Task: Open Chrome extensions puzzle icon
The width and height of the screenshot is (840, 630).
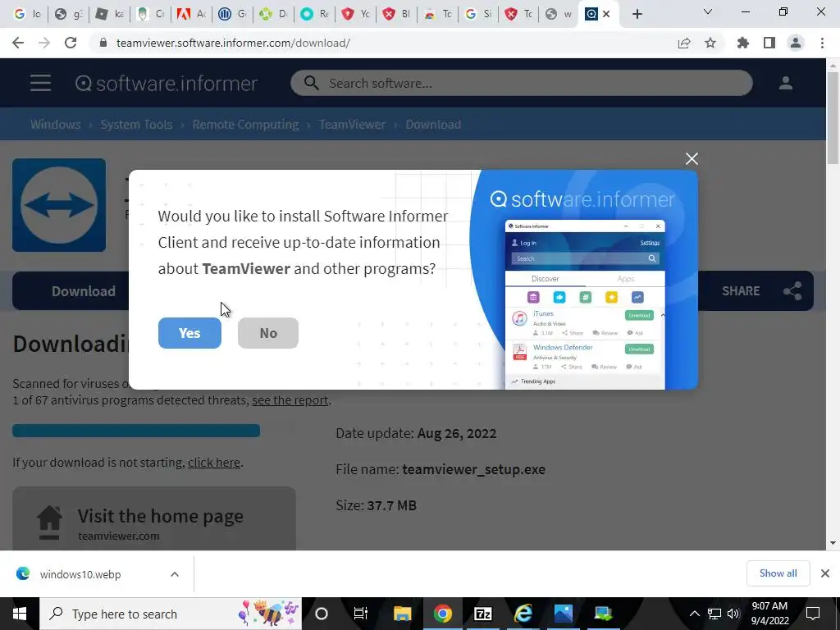Action: (742, 43)
